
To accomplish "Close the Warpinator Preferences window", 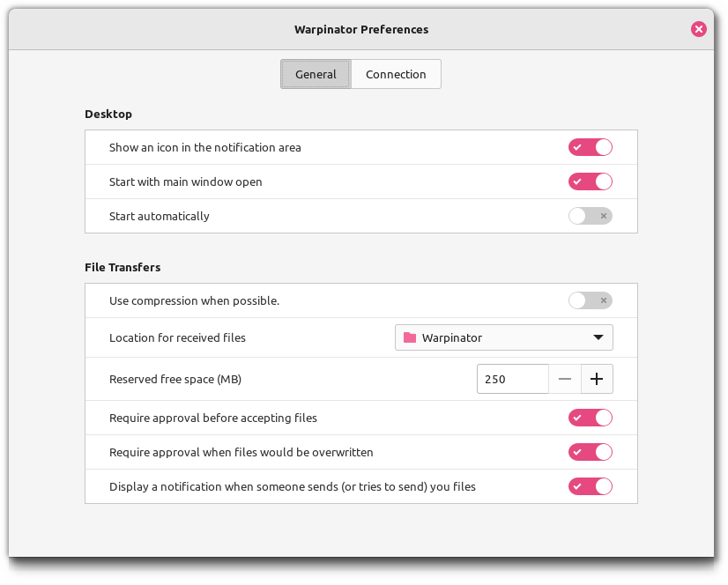I will coord(698,29).
